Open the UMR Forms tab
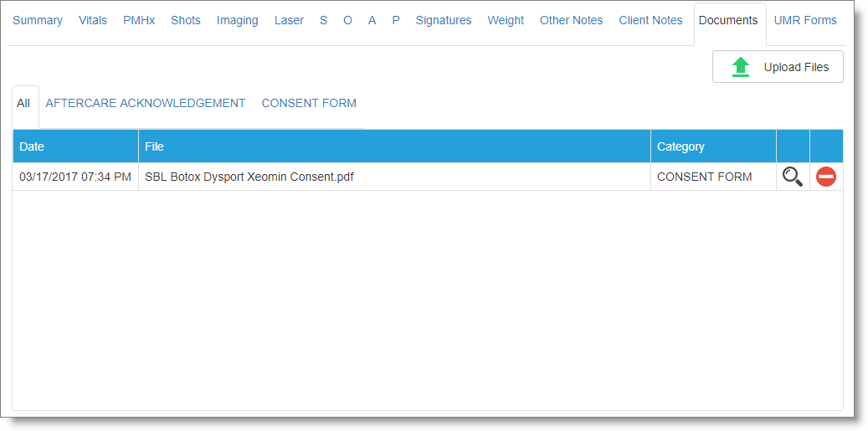Viewport: 868px width, 431px height. point(805,20)
